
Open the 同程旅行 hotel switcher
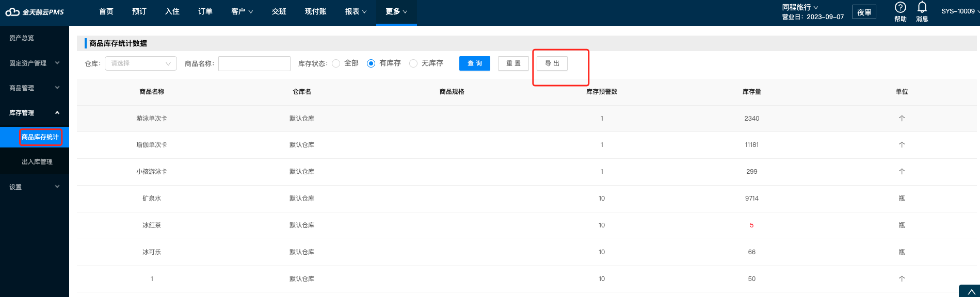(x=800, y=7)
